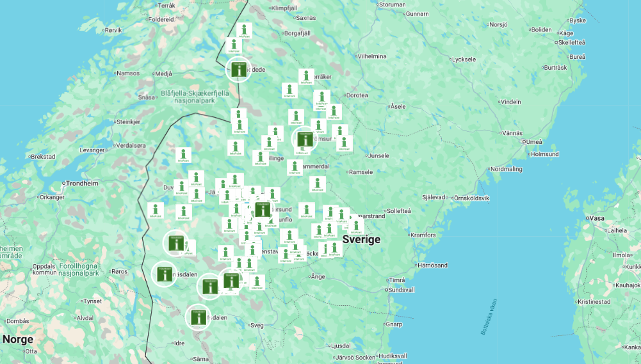
Task: Click the InfoPoint marker covering the Föllinge label
Action: (x=261, y=158)
